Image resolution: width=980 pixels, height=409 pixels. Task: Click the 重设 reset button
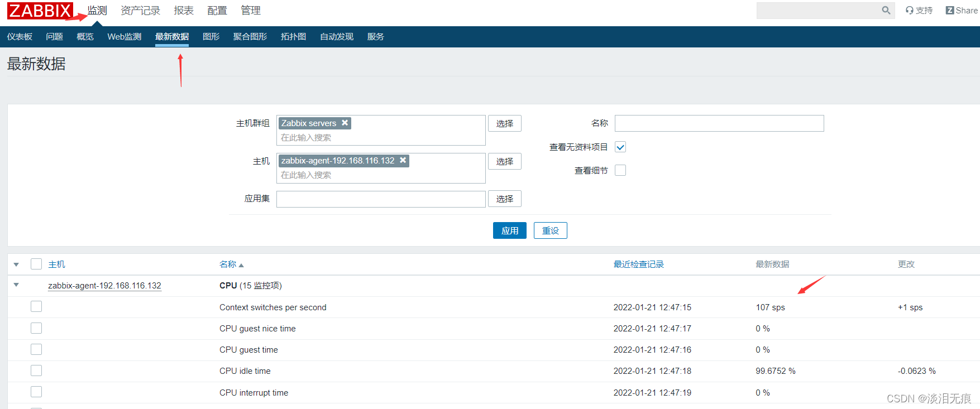[x=551, y=230]
